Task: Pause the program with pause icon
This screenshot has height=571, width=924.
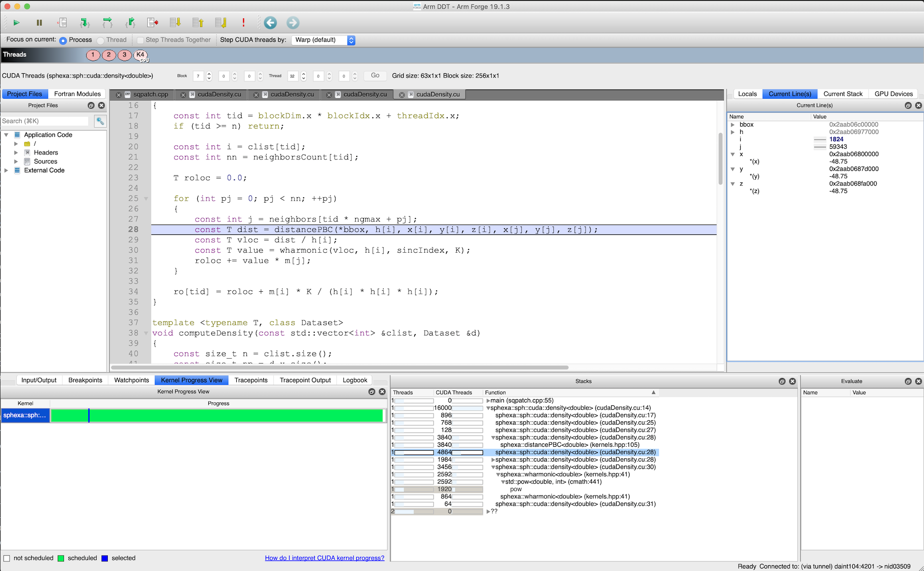Action: (x=39, y=23)
